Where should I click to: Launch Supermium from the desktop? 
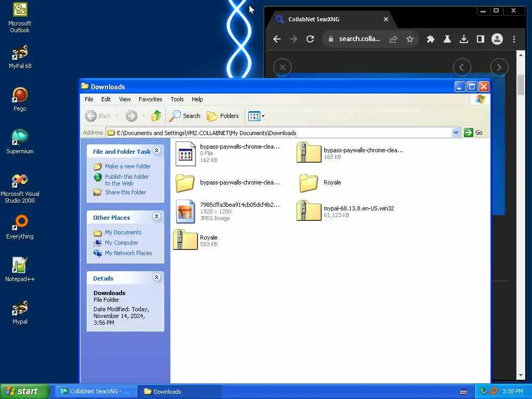[x=20, y=142]
